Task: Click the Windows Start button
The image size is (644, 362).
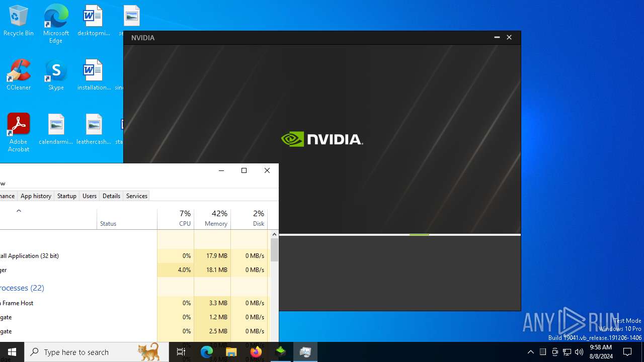Action: point(12,352)
